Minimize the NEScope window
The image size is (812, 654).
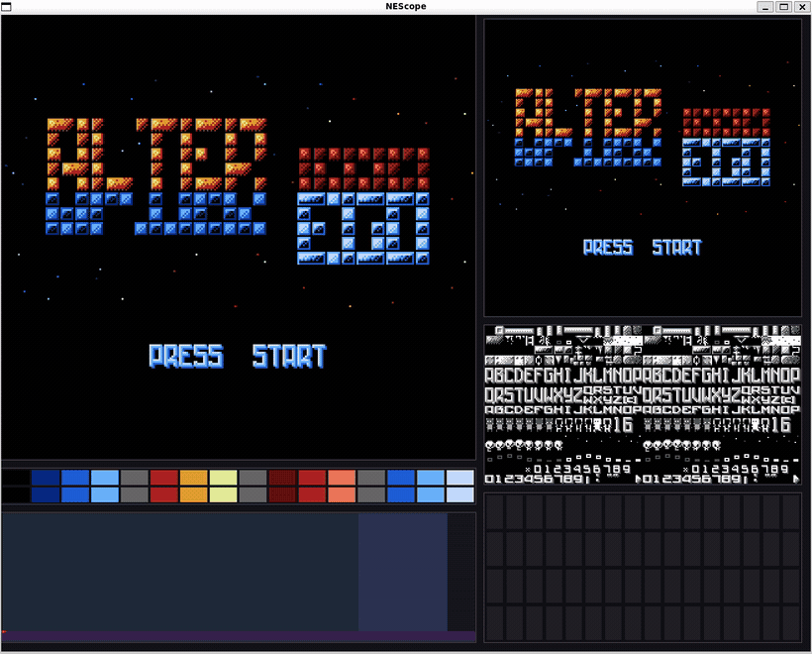(765, 6)
